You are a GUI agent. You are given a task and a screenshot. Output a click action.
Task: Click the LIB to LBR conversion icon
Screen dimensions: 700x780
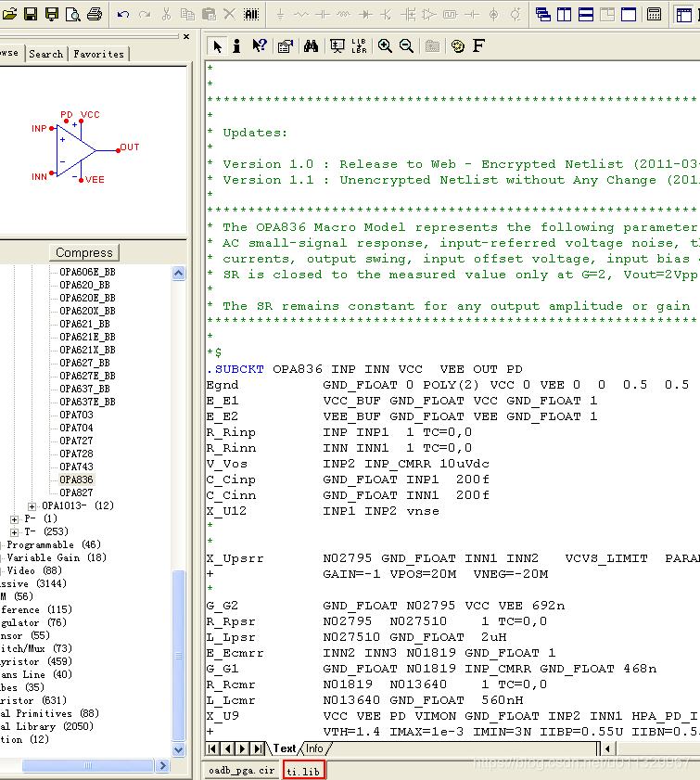pos(359,46)
